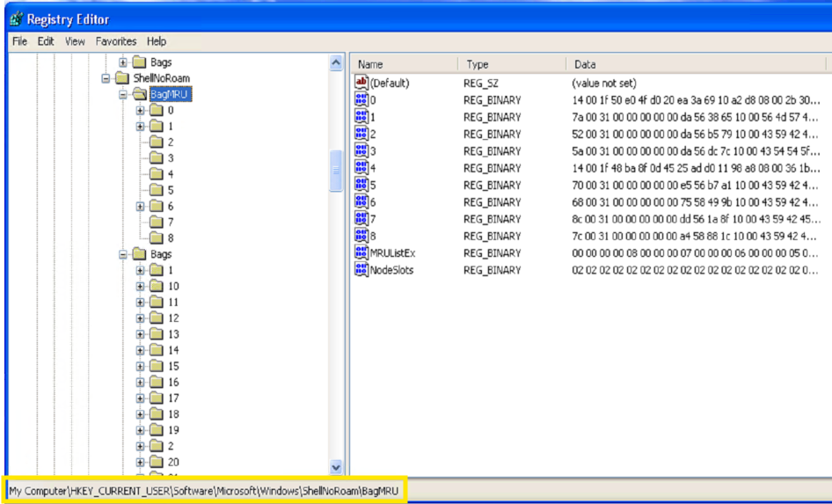The height and width of the screenshot is (504, 832).
Task: Expand the Bags 10 subkey
Action: pos(140,287)
